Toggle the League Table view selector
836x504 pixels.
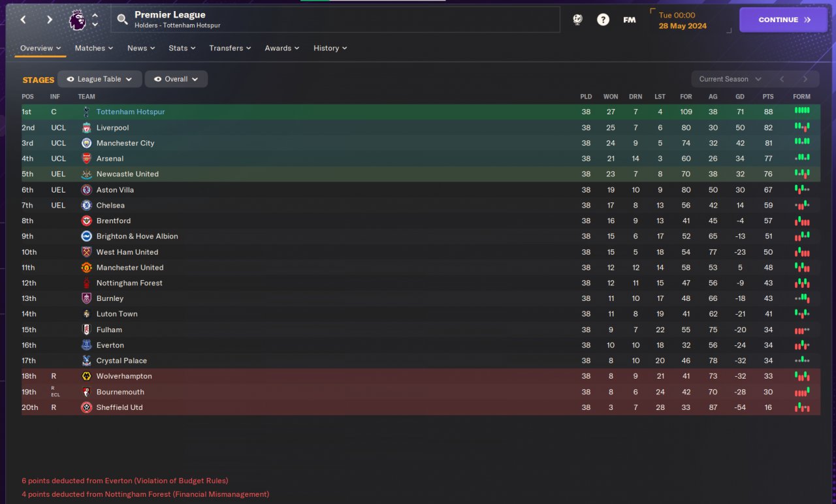[x=99, y=79]
